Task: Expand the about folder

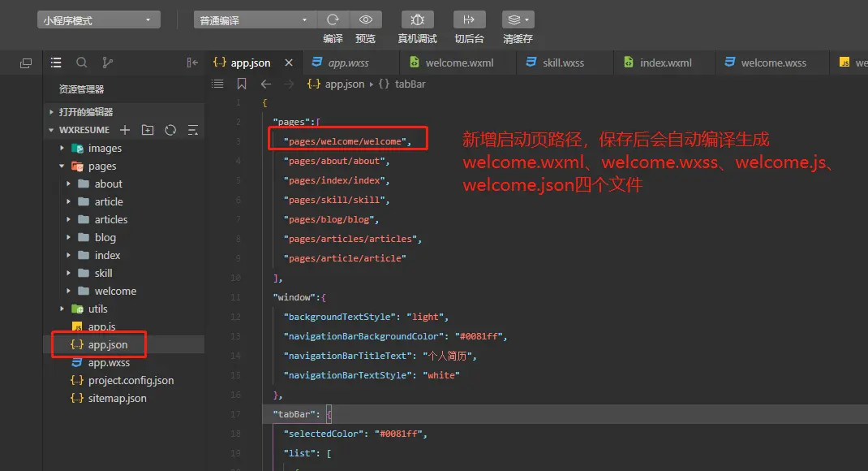Action: (x=124, y=184)
